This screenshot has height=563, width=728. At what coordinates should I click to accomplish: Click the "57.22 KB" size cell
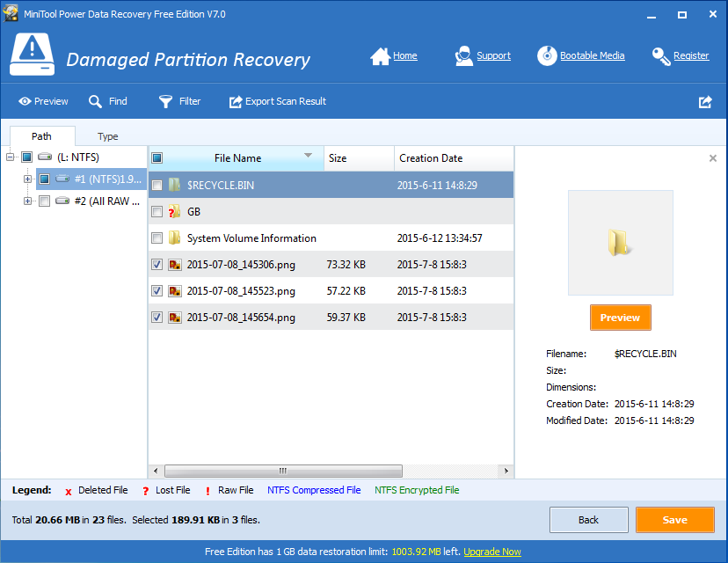(x=346, y=291)
